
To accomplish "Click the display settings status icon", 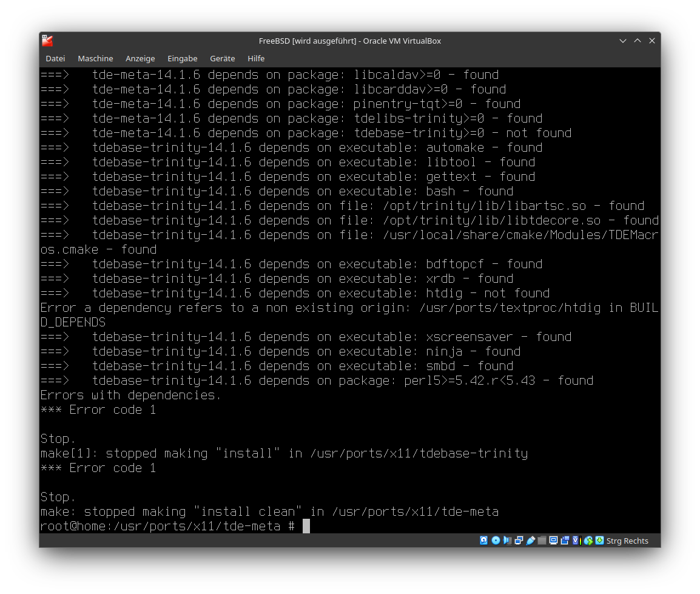I will (x=554, y=541).
